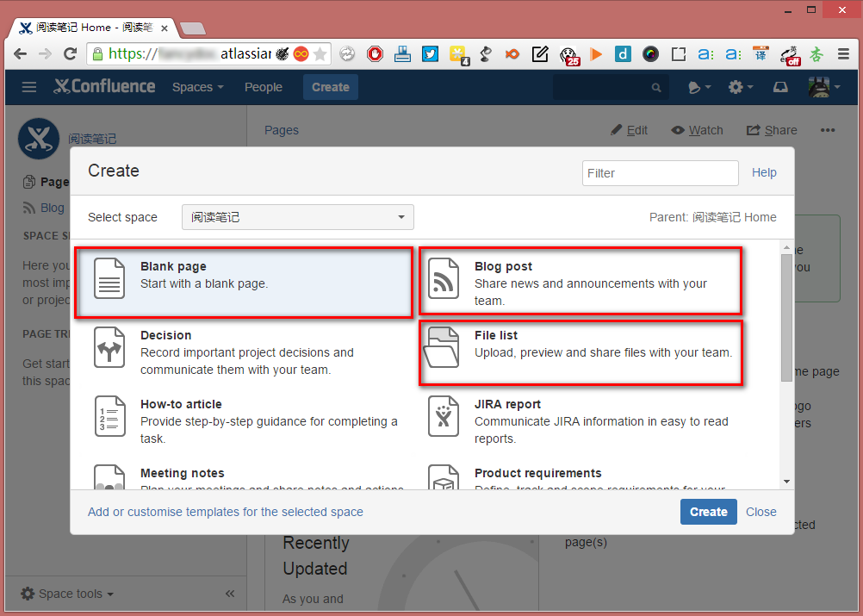Select the Blank page template
This screenshot has width=863, height=616.
pos(243,283)
